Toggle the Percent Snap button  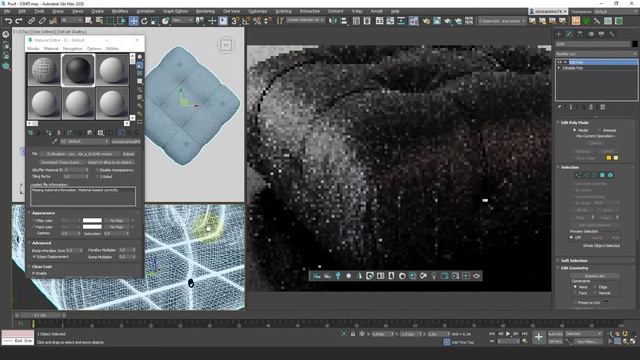pyautogui.click(x=257, y=20)
